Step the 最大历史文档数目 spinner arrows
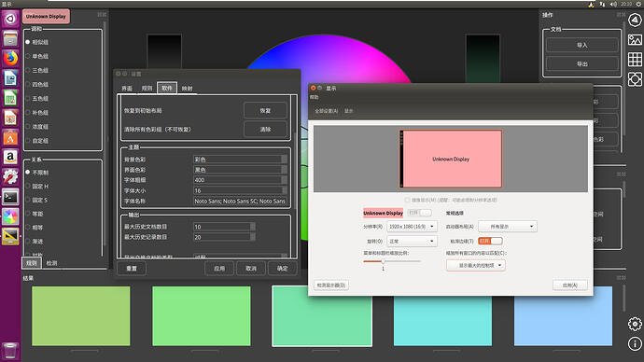 coord(253,227)
